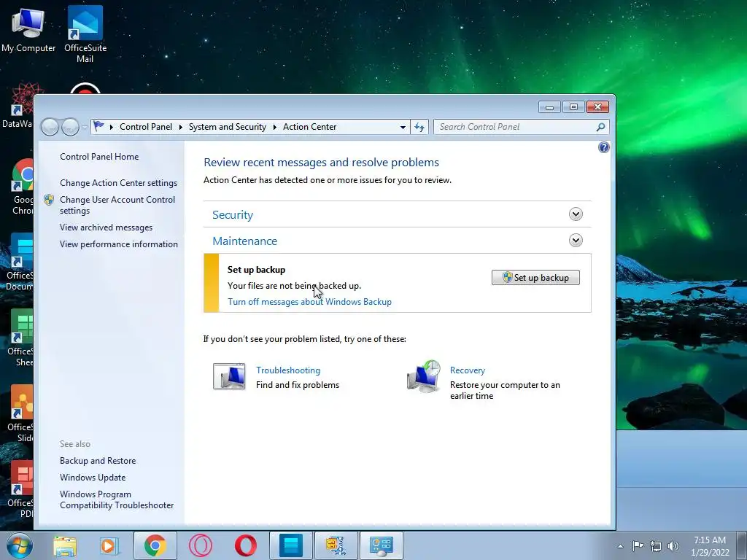Go to Control Panel breadcrumb
Viewport: 747px width, 560px height.
pos(146,127)
